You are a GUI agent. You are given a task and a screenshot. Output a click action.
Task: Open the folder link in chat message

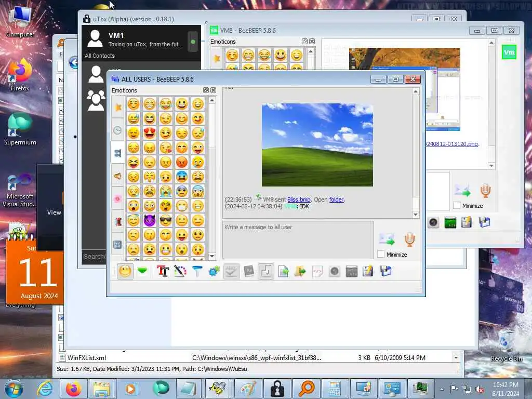pos(336,199)
